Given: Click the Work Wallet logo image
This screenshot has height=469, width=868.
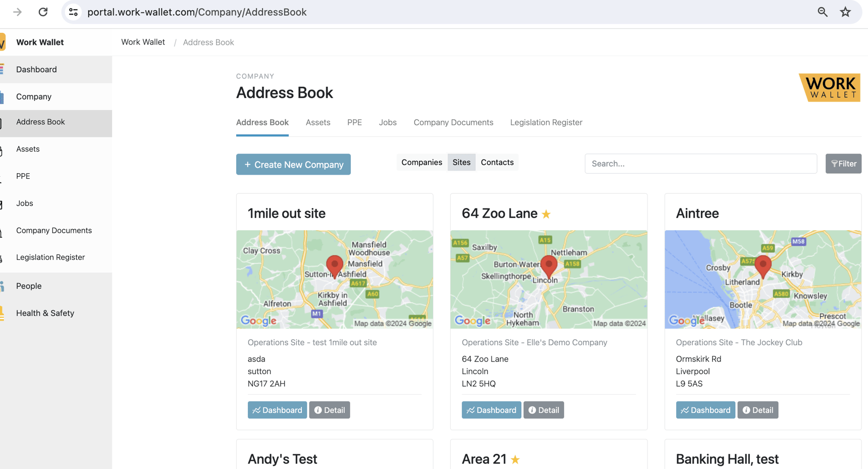Looking at the screenshot, I should coord(829,87).
